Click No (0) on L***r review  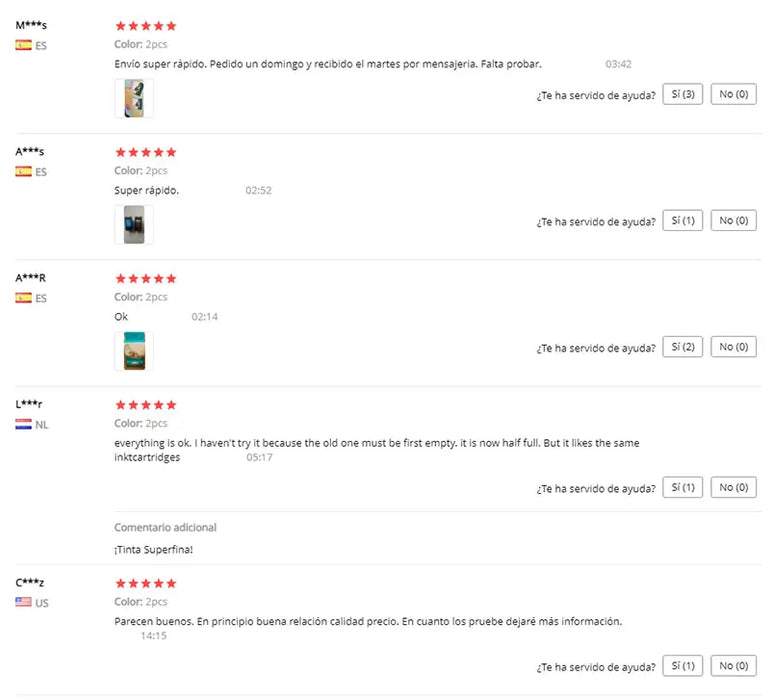coord(733,487)
